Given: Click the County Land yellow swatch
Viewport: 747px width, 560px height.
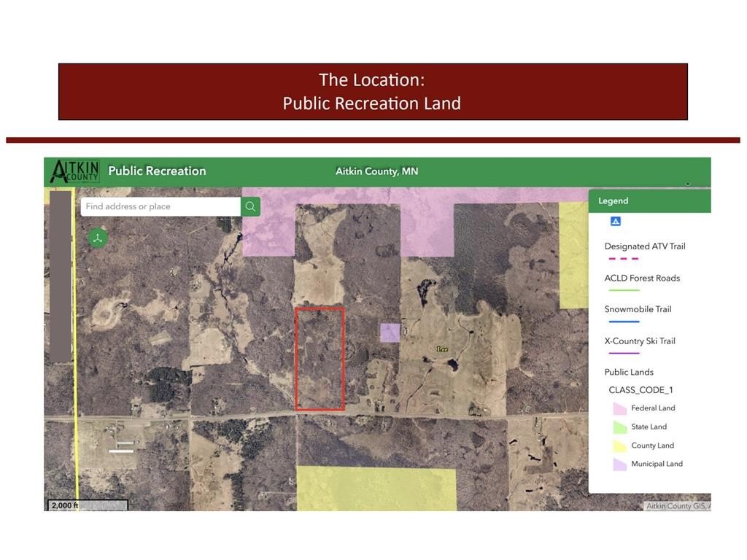Looking at the screenshot, I should (x=619, y=446).
